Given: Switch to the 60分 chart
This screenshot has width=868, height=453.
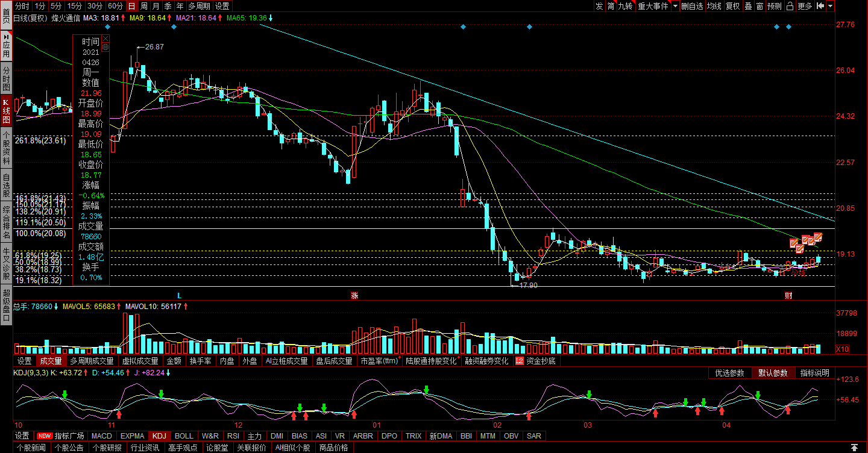Looking at the screenshot, I should pyautogui.click(x=115, y=6).
